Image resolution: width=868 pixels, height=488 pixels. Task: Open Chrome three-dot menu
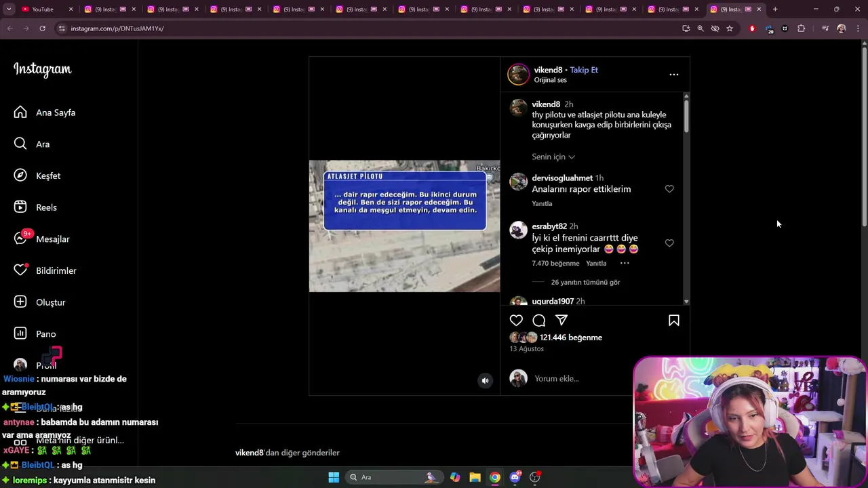tap(859, 28)
